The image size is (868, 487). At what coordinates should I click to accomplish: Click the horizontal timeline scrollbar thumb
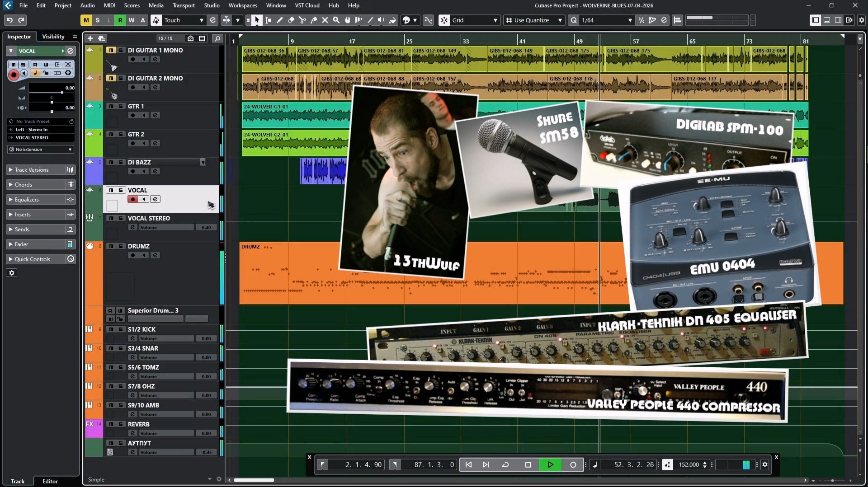[x=254, y=480]
